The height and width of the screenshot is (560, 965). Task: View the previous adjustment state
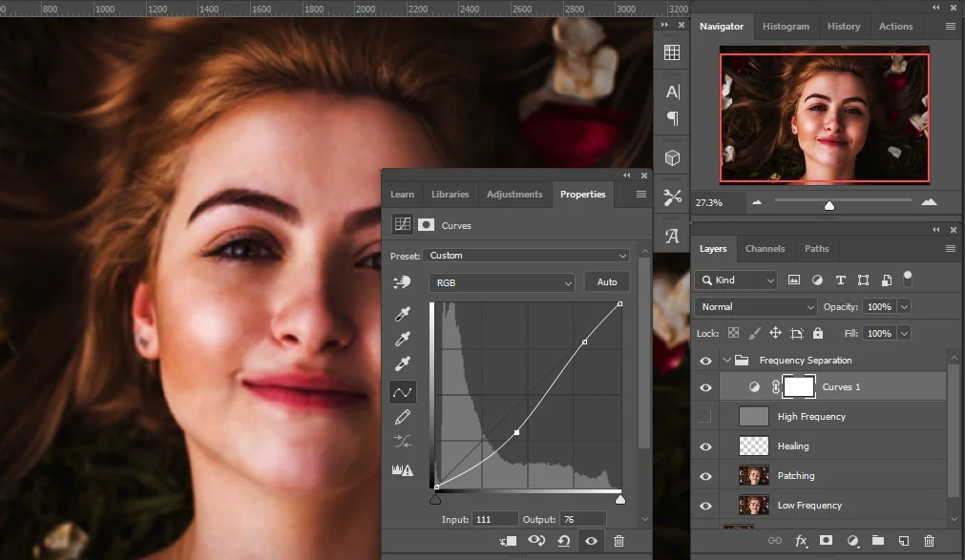point(536,541)
